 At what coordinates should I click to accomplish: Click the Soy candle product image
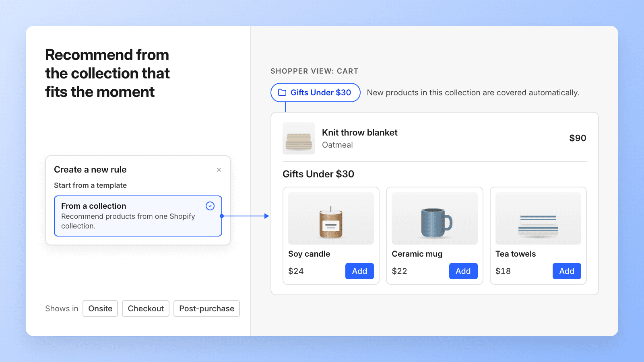331,218
